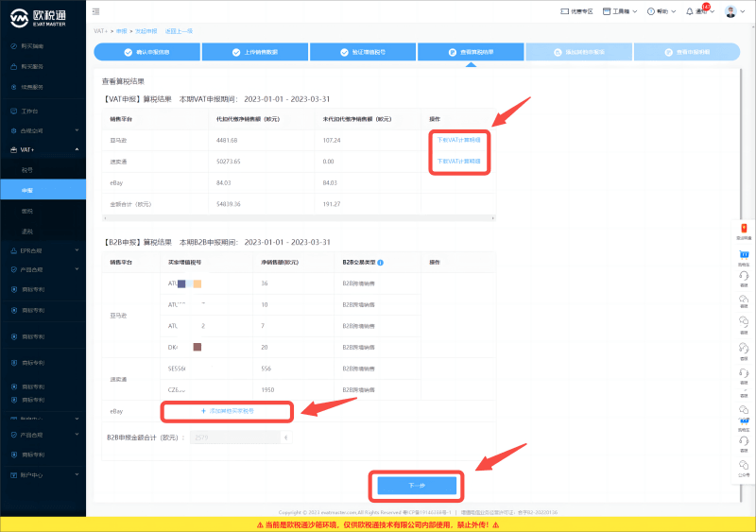Go to step 查看申报明细
The width and height of the screenshot is (756, 532).
coord(687,52)
